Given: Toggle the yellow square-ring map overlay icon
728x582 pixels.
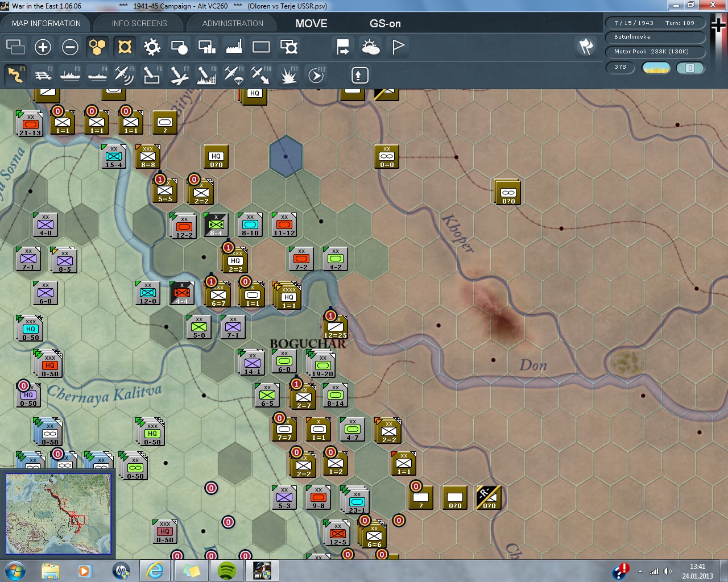Looking at the screenshot, I should coord(125,47).
